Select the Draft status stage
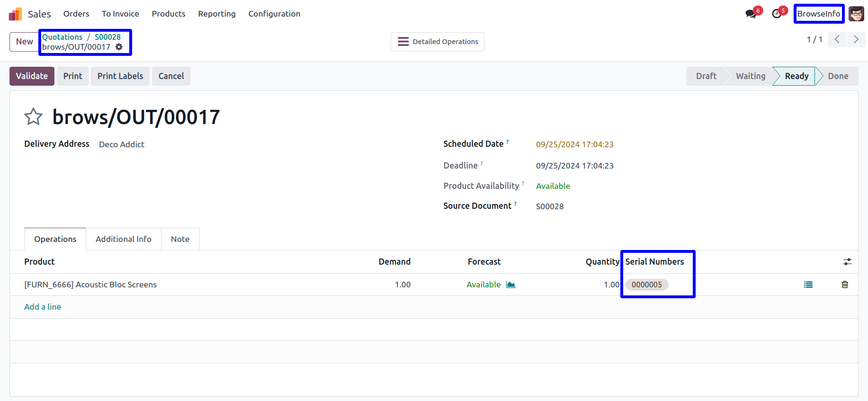 (706, 76)
